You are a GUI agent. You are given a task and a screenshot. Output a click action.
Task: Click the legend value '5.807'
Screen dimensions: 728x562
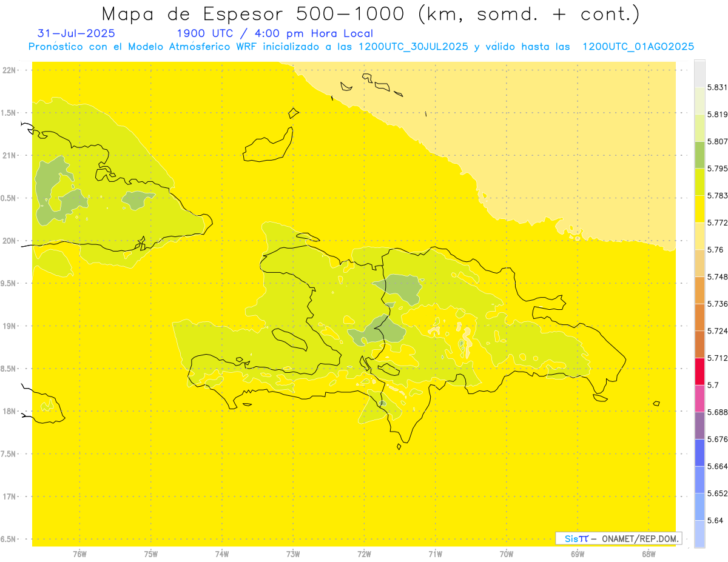pos(718,141)
